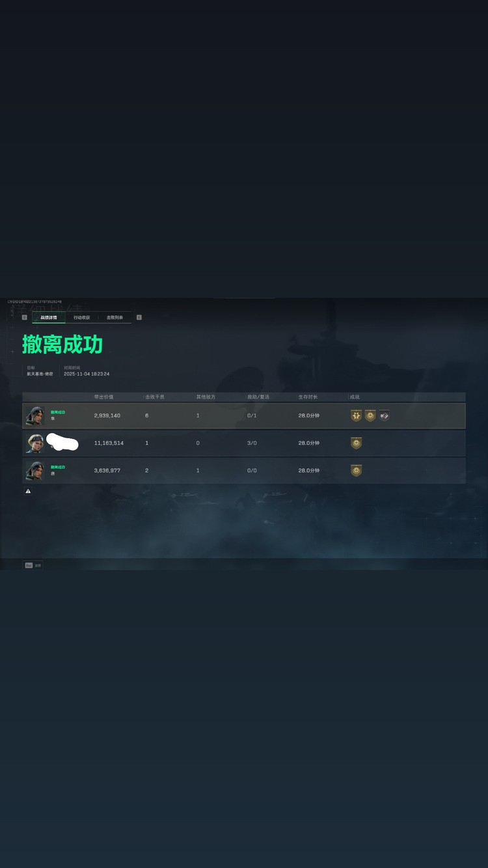The image size is (488, 868).
Task: Click second player's gold achievement badge
Action: point(356,443)
